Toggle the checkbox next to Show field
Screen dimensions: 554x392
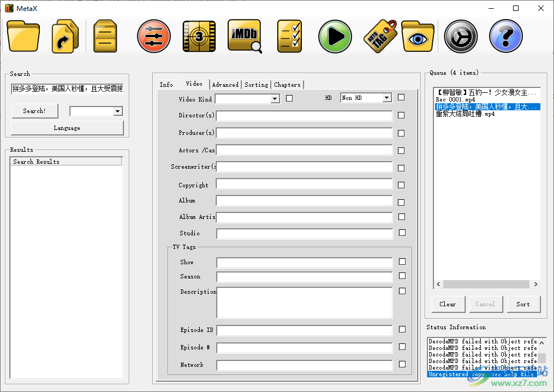[402, 262]
